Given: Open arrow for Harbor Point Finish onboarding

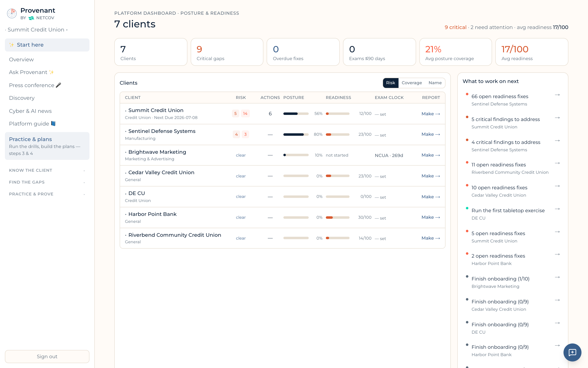Looking at the screenshot, I should (557, 345).
